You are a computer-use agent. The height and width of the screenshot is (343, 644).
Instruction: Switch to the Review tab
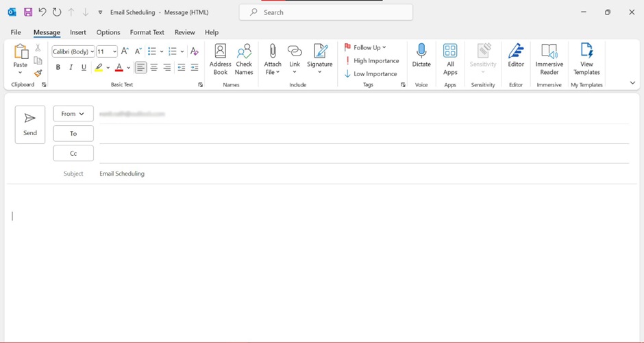pyautogui.click(x=185, y=32)
